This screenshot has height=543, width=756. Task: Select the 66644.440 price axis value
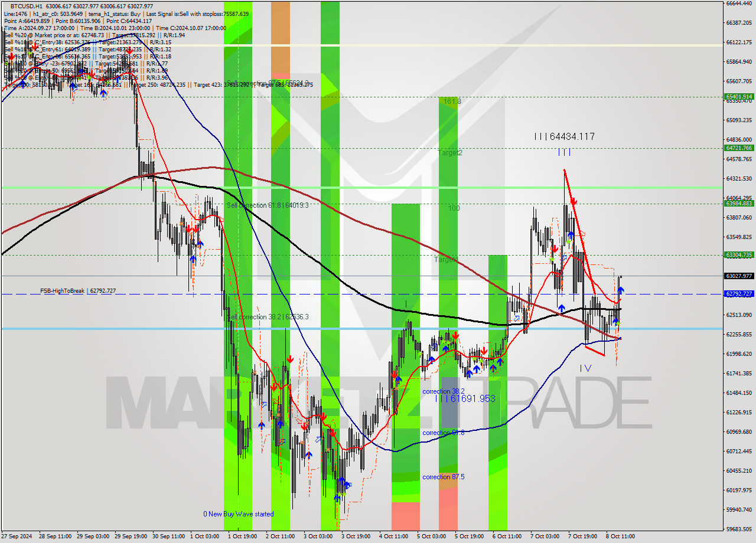click(x=739, y=4)
